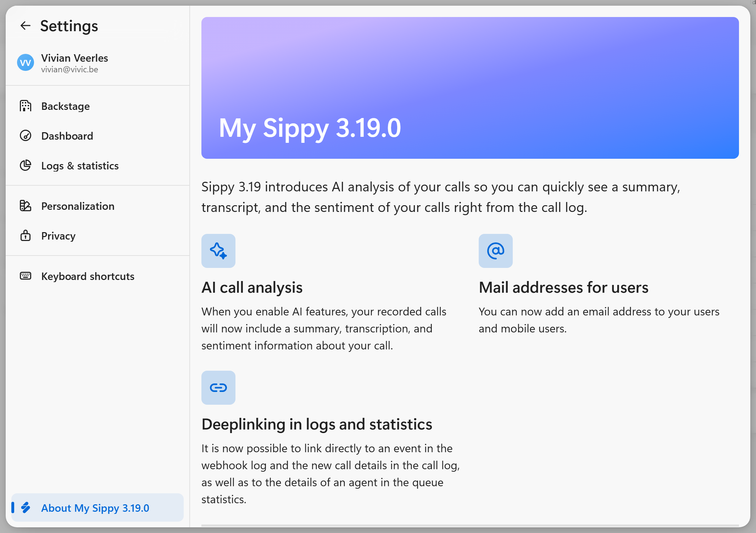
Task: Open the Privacy settings
Action: coord(98,236)
